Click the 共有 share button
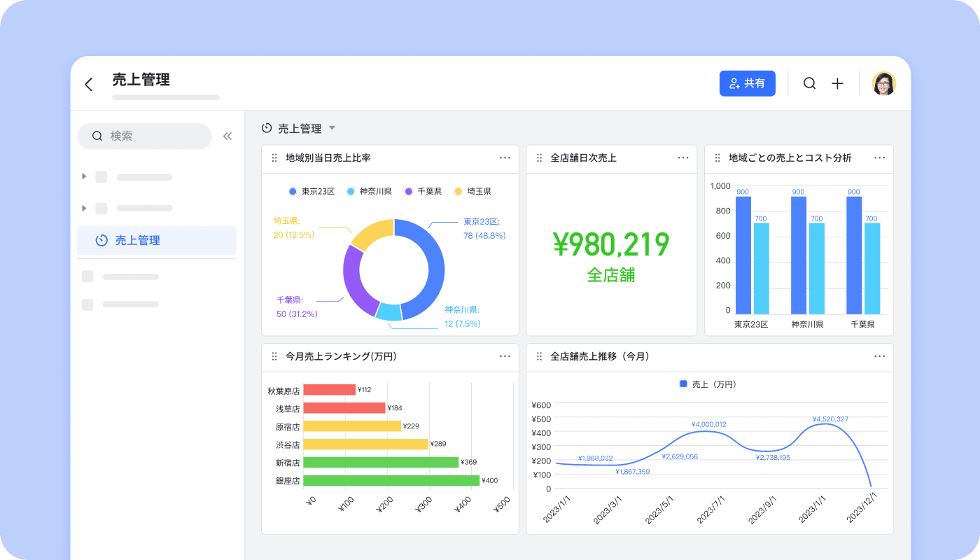The width and height of the screenshot is (980, 560). (x=747, y=83)
